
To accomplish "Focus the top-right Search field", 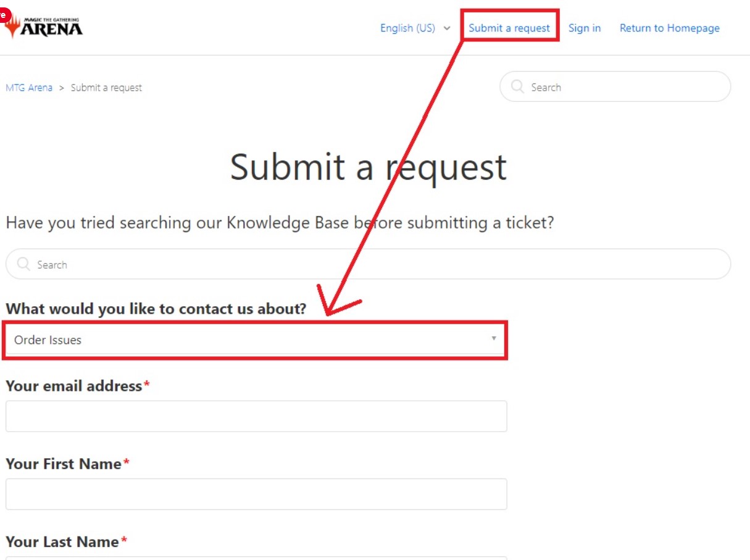I will tap(623, 87).
